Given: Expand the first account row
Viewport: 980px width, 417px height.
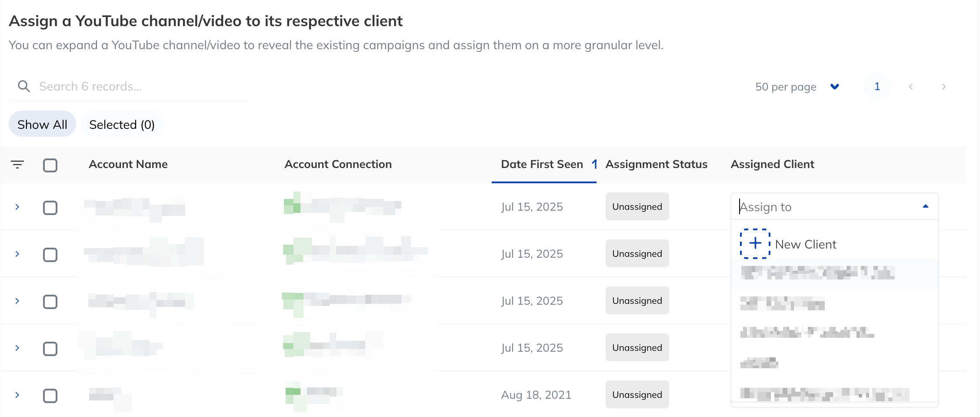Looking at the screenshot, I should (x=17, y=207).
